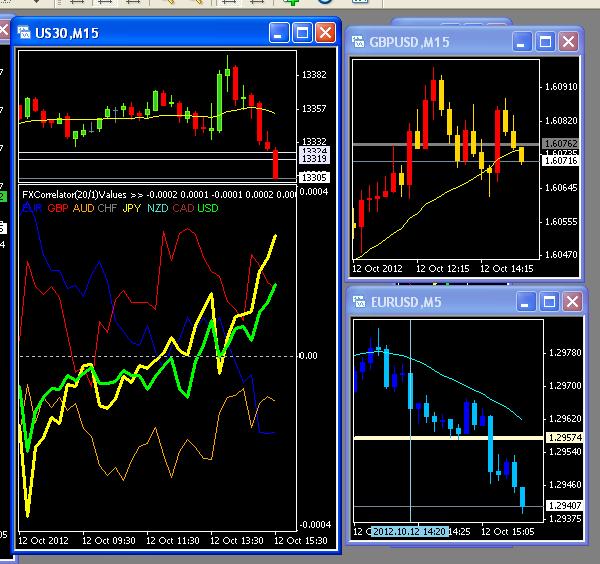Minimize the EURUSD,M5 chart window

point(526,302)
